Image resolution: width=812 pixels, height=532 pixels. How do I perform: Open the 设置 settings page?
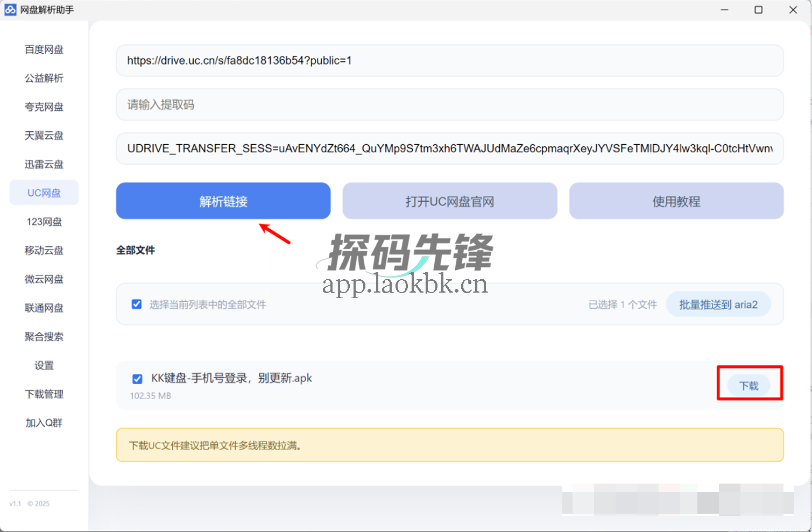tap(44, 365)
